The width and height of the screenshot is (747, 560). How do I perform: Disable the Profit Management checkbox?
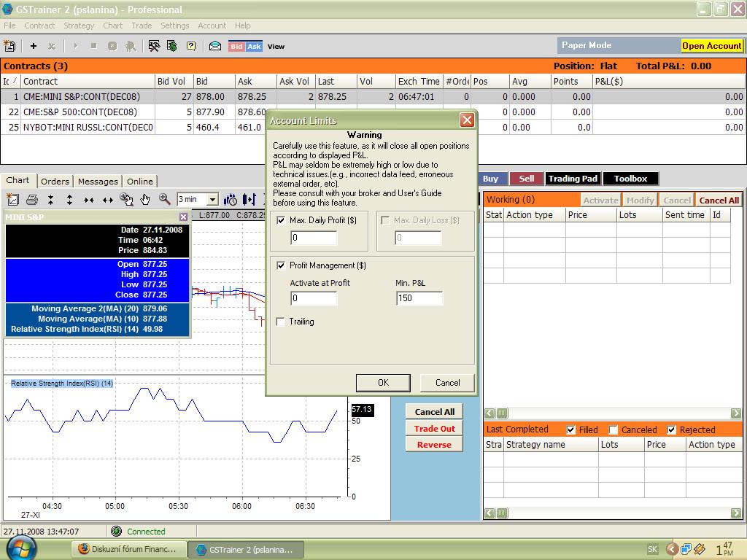point(282,265)
